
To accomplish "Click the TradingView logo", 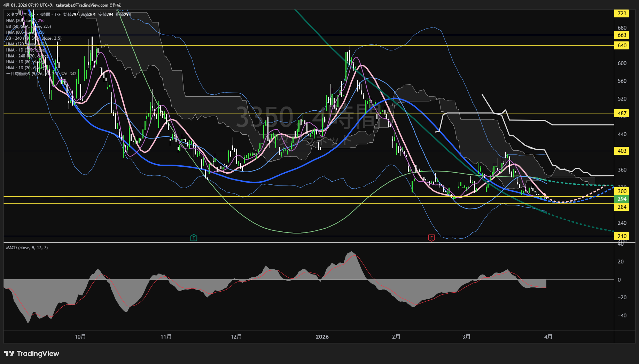I will (32, 354).
